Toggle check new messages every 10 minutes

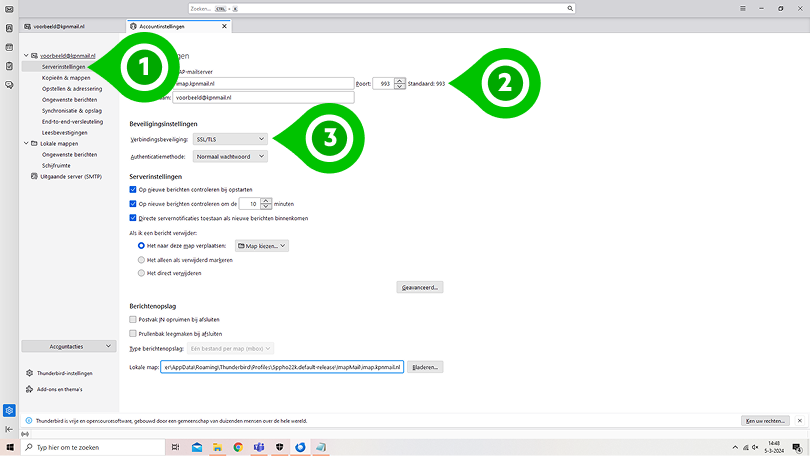coord(133,204)
